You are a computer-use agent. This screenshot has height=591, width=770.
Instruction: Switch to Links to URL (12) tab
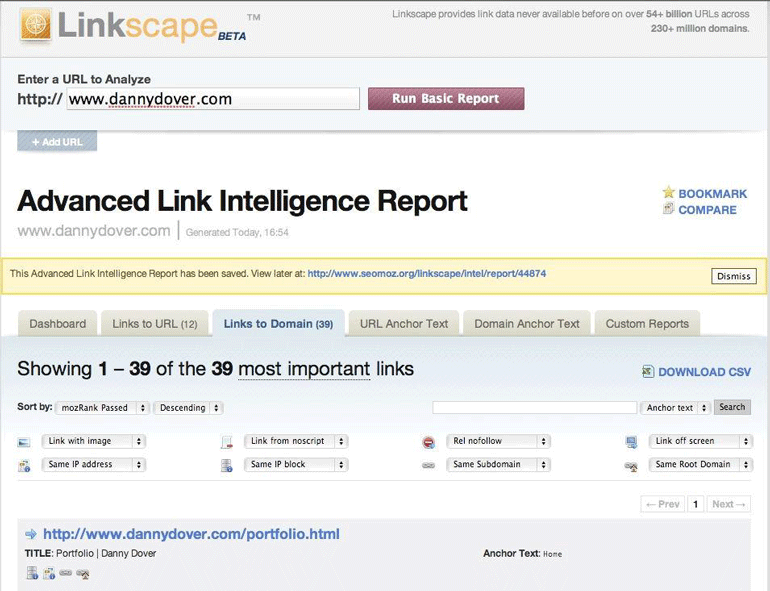click(155, 324)
